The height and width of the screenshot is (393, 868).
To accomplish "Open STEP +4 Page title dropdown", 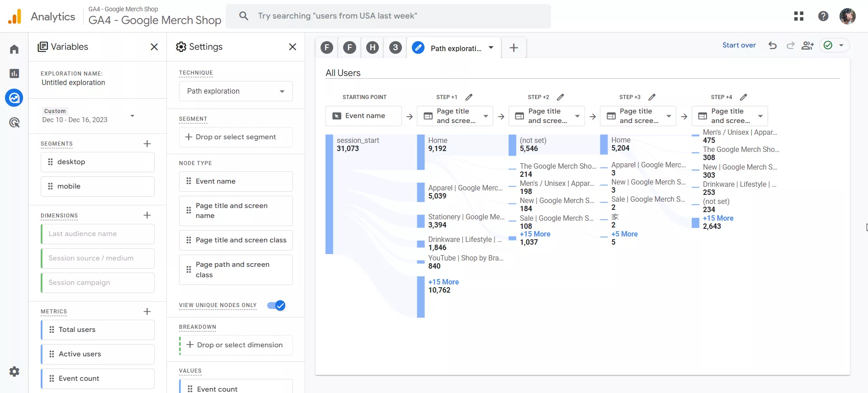I will [x=730, y=116].
